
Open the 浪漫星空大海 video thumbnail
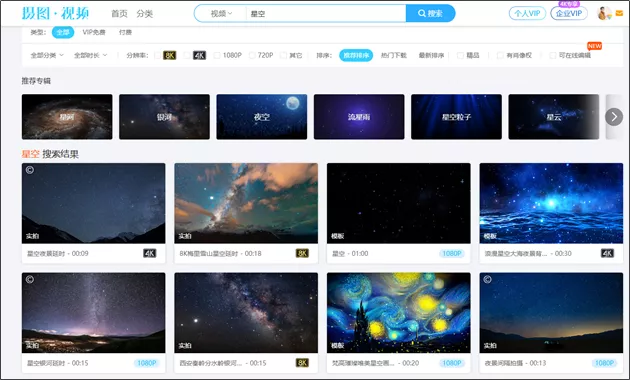tap(551, 203)
